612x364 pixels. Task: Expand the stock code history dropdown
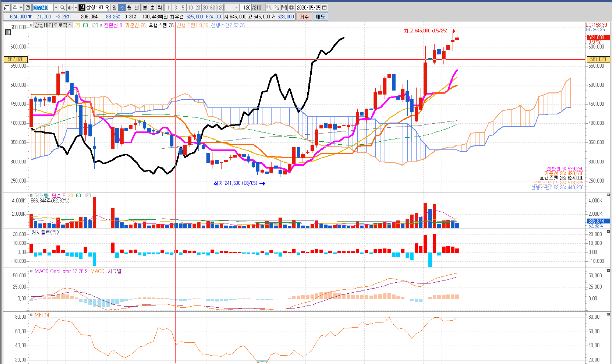point(56,8)
